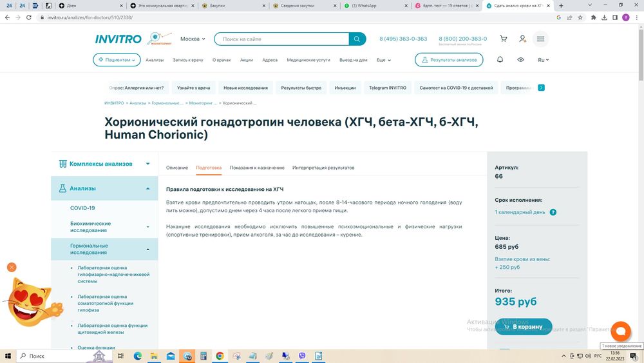Image resolution: width=644 pixels, height=363 pixels.
Task: Open the Пациентам dropdown button
Action: (117, 59)
